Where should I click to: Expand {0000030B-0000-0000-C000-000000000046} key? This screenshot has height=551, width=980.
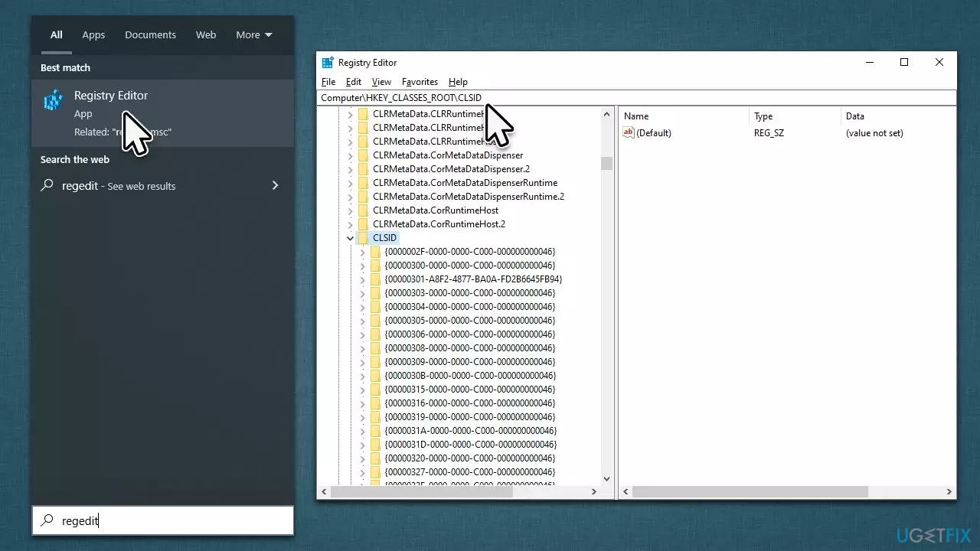(x=362, y=376)
